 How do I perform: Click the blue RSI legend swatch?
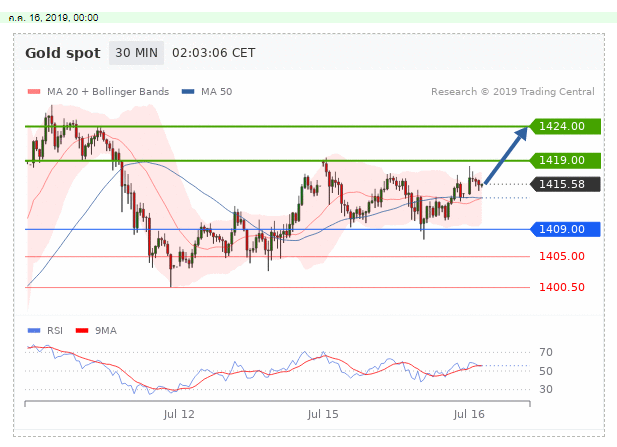[34, 331]
